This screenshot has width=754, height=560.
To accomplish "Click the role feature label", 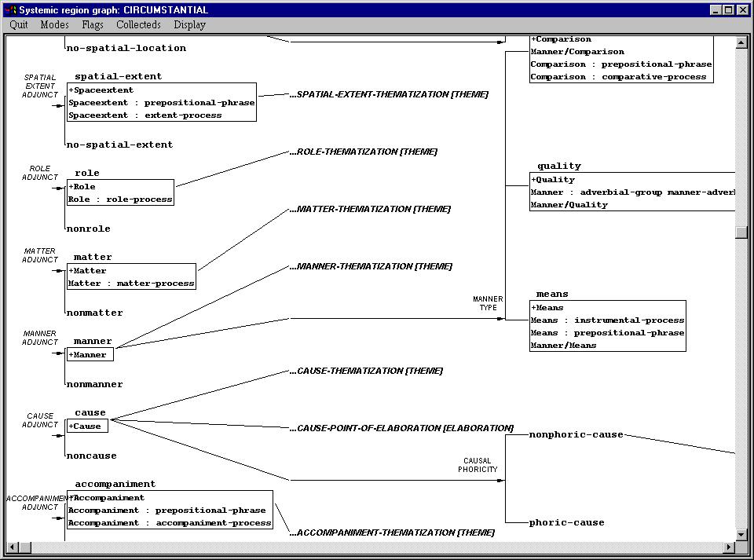I will pyautogui.click(x=87, y=173).
